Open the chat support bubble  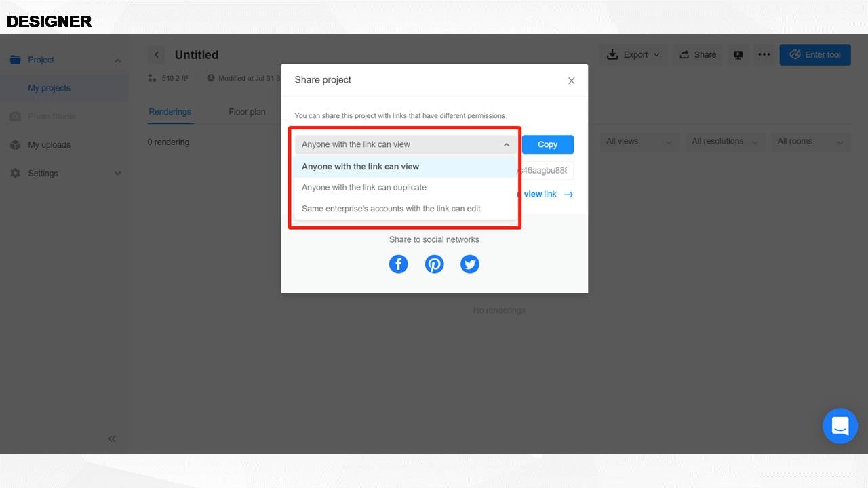coord(840,426)
